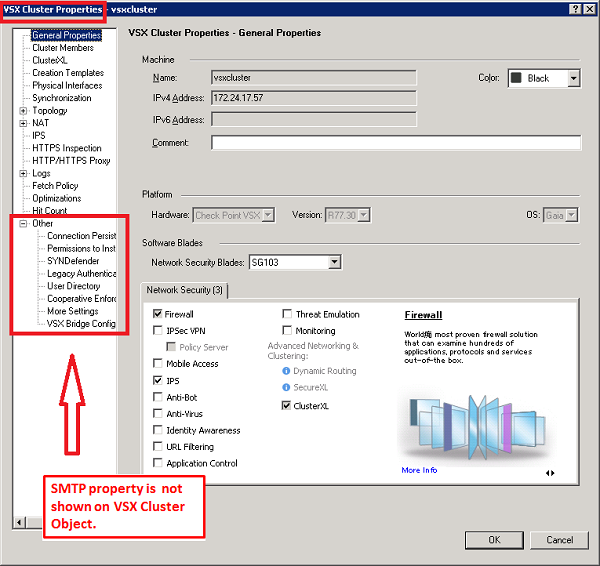
Task: Click the SecureXL info icon
Action: coord(286,387)
